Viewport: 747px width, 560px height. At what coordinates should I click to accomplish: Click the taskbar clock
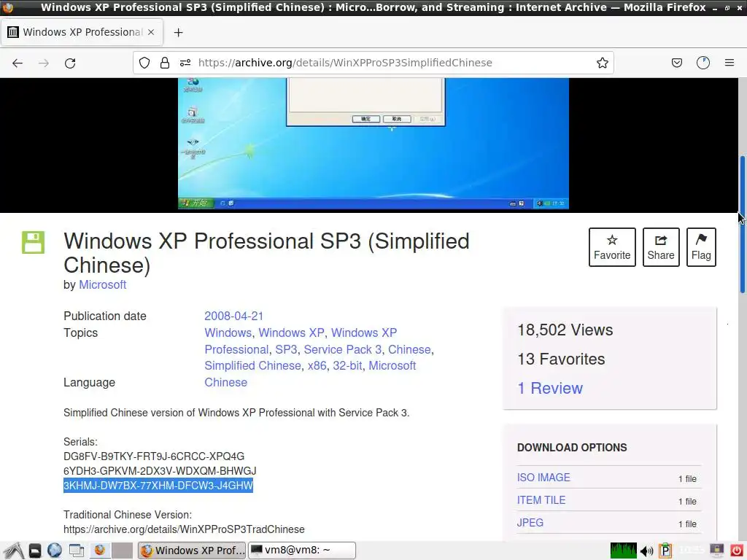[691, 551]
